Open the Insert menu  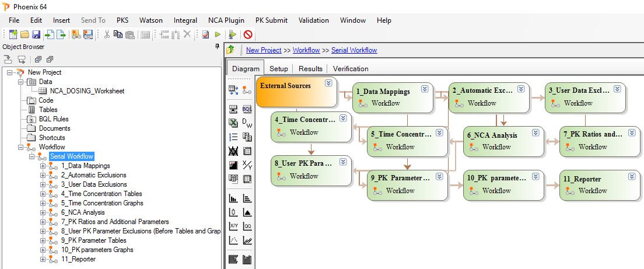(x=62, y=20)
